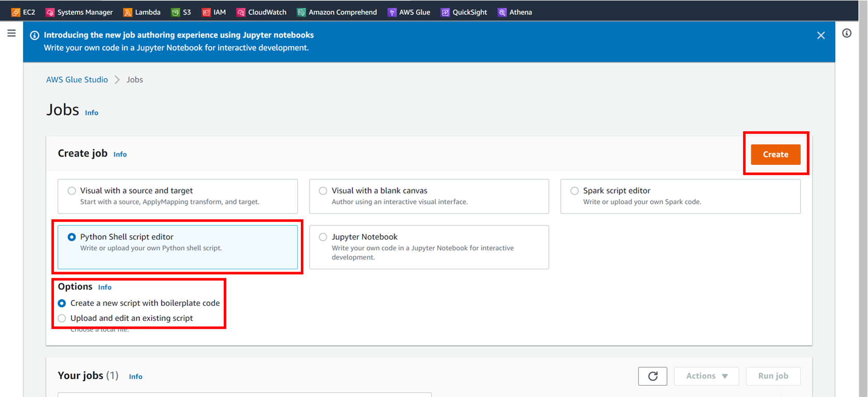Image resolution: width=868 pixels, height=397 pixels.
Task: Choose Create a new script with boilerplate code
Action: click(62, 303)
